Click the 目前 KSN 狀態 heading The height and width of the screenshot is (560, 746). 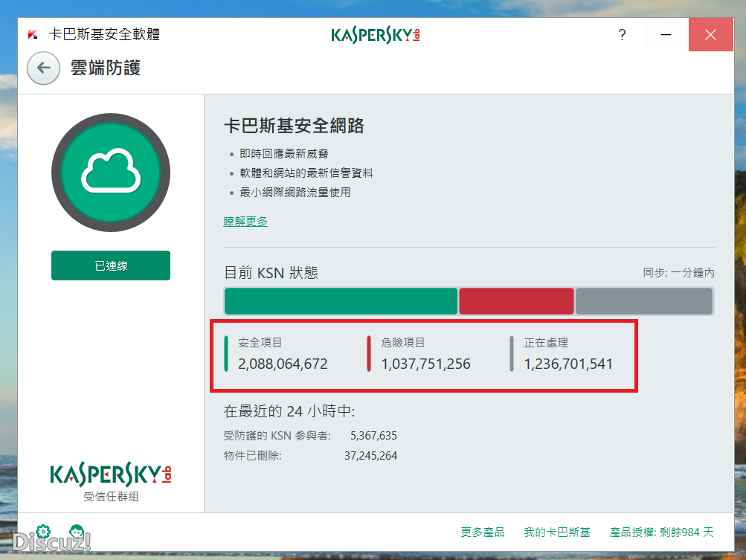coord(271,273)
